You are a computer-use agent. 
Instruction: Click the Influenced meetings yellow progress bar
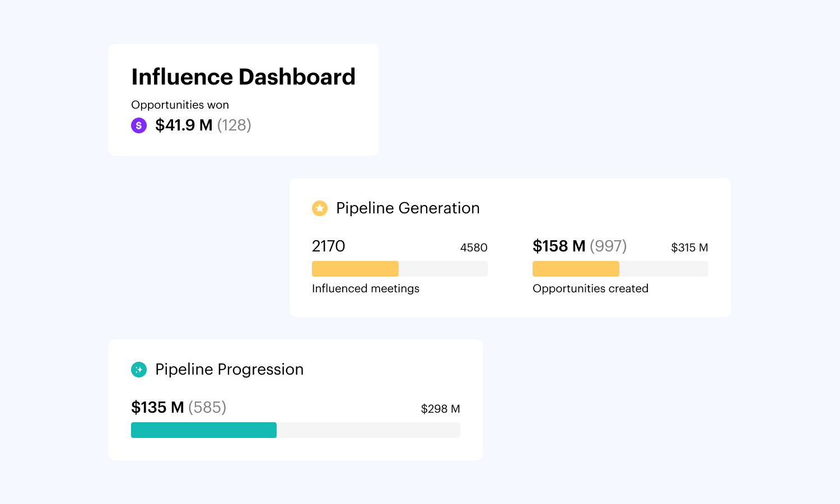(x=355, y=269)
